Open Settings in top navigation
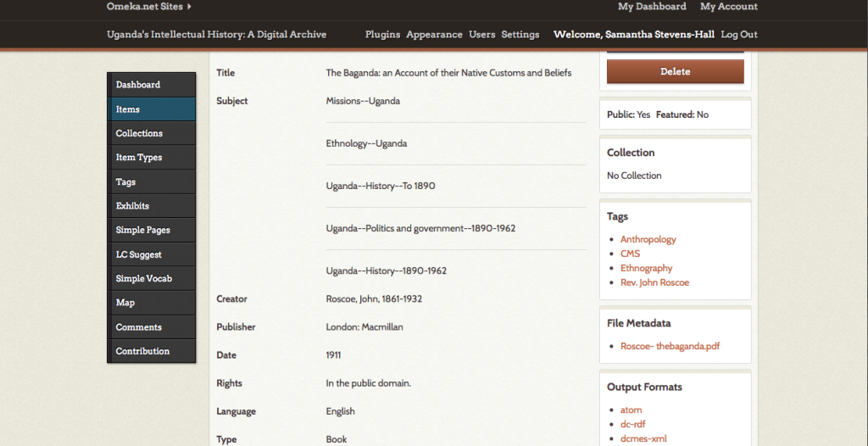Image resolution: width=868 pixels, height=446 pixels. tap(520, 35)
